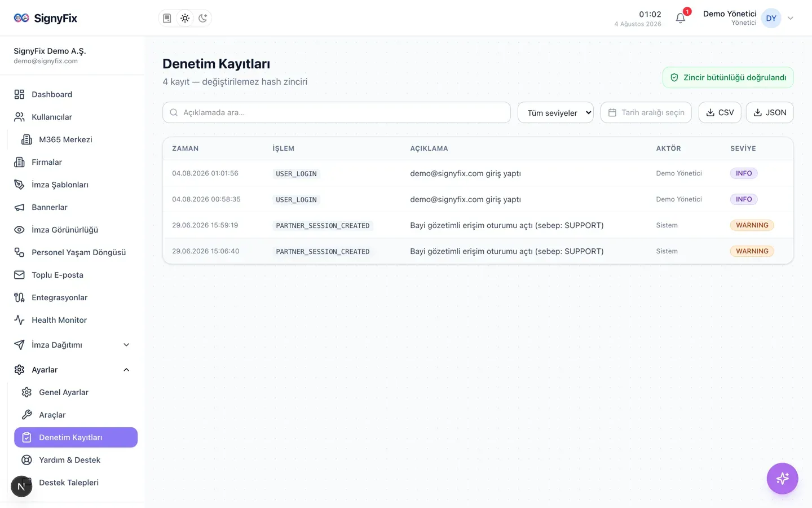
Task: Switch to light theme sun icon
Action: pyautogui.click(x=185, y=18)
